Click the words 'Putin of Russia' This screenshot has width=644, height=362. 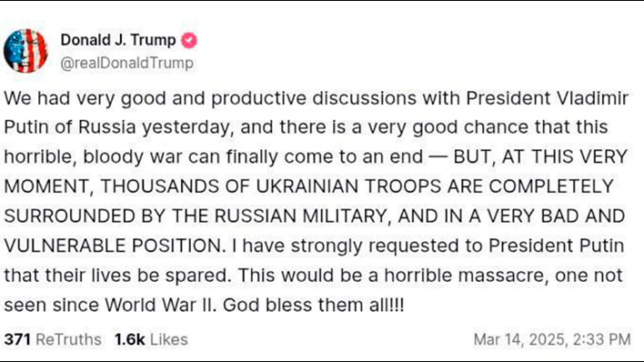click(x=70, y=127)
